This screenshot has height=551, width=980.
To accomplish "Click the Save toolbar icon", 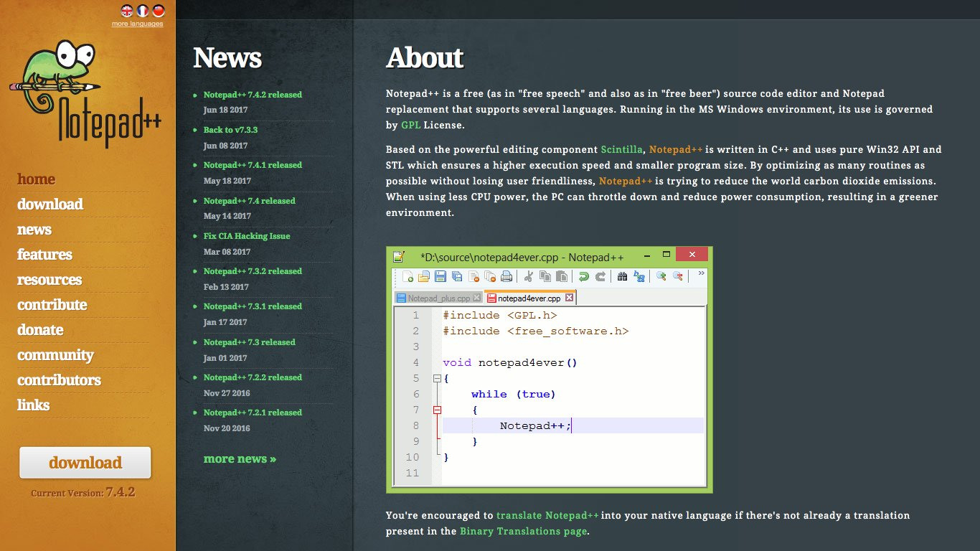I will (x=440, y=276).
